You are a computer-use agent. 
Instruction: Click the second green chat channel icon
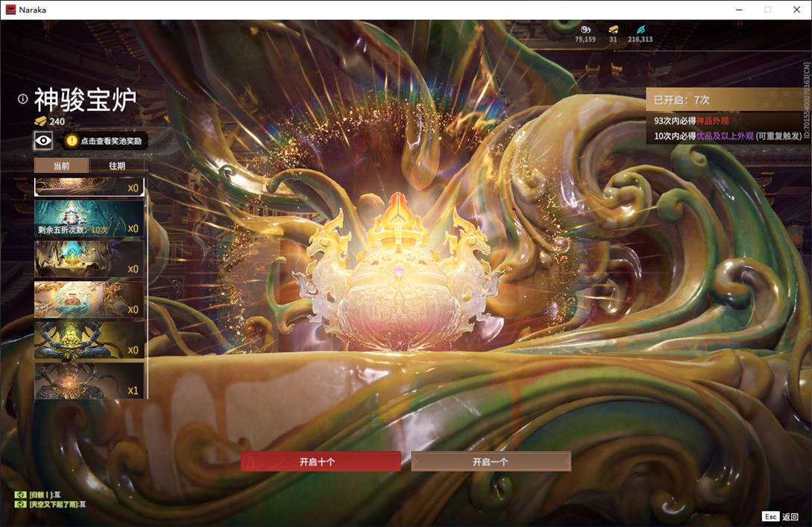pyautogui.click(x=20, y=504)
